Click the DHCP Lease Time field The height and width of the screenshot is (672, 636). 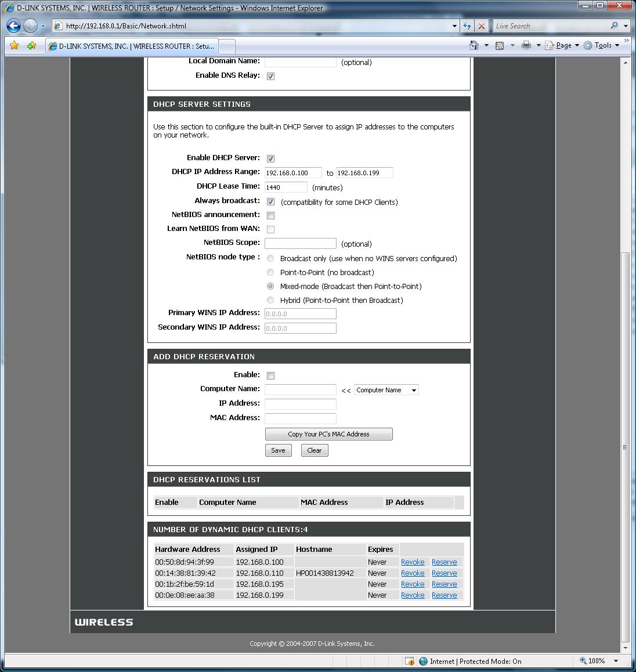coord(286,187)
